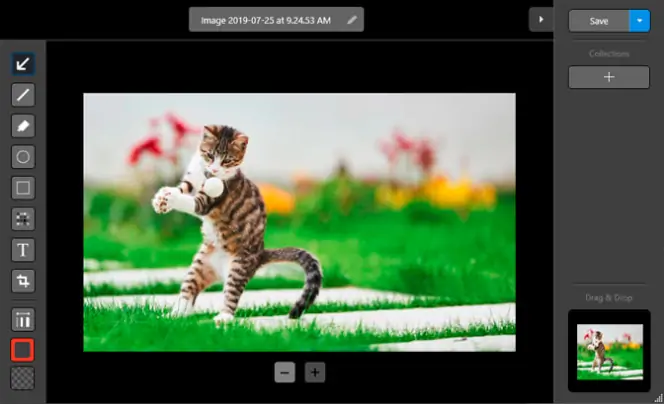Select the Arrow annotation tool
This screenshot has height=404, width=664.
23,64
